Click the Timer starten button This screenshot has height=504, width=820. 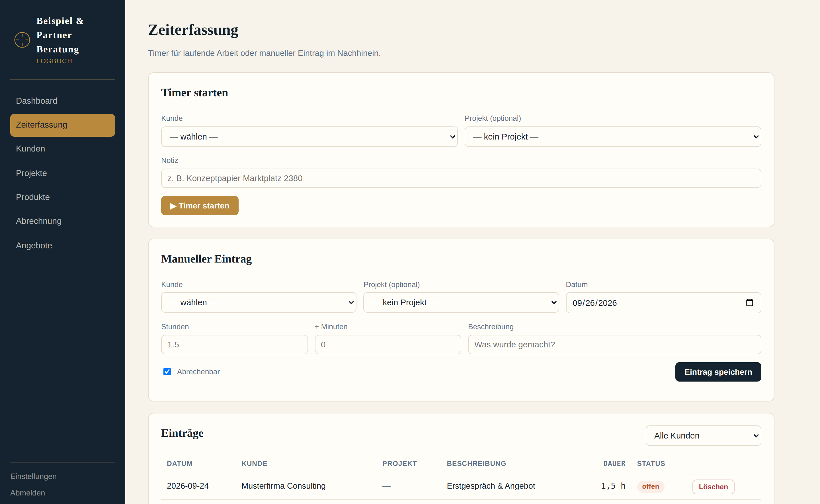coord(200,206)
